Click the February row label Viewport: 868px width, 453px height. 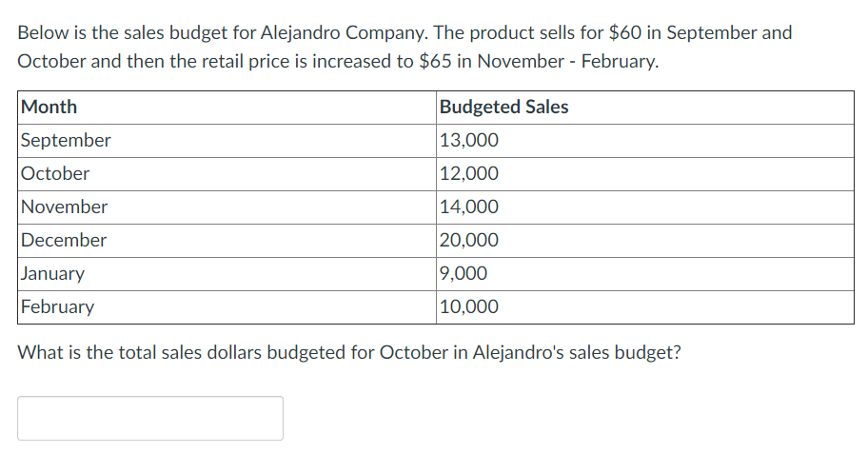coord(57,306)
